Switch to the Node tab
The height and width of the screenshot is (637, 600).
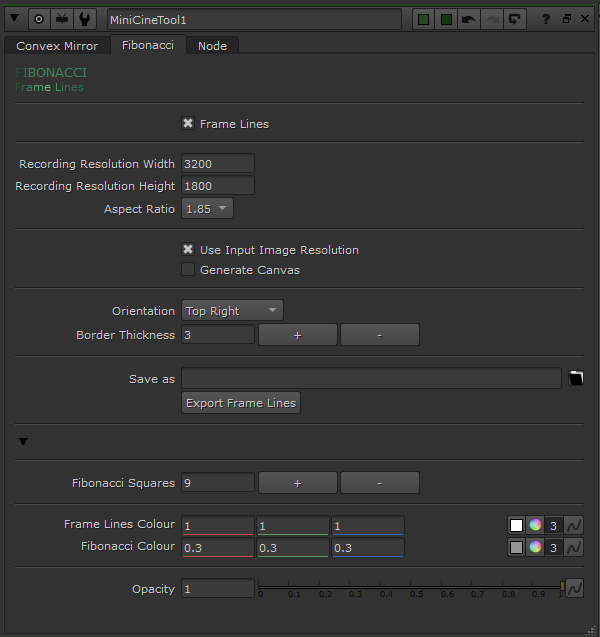[x=212, y=46]
